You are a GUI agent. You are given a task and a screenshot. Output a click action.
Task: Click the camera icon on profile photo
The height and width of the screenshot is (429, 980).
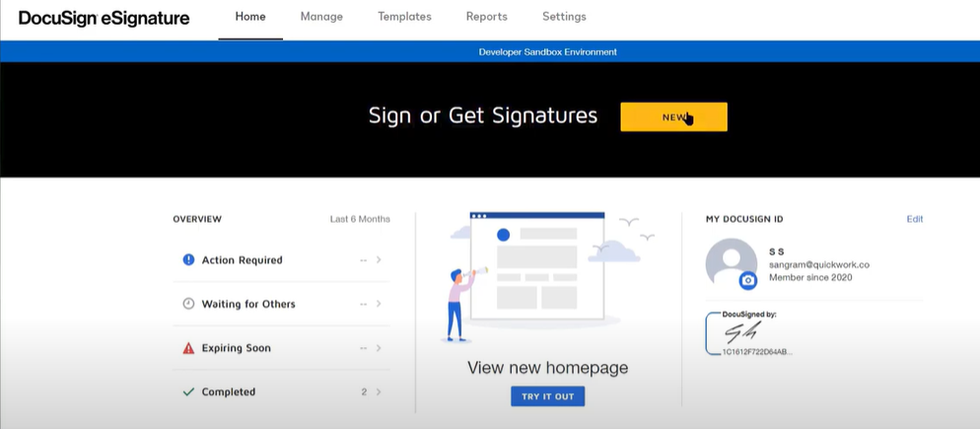pyautogui.click(x=747, y=281)
